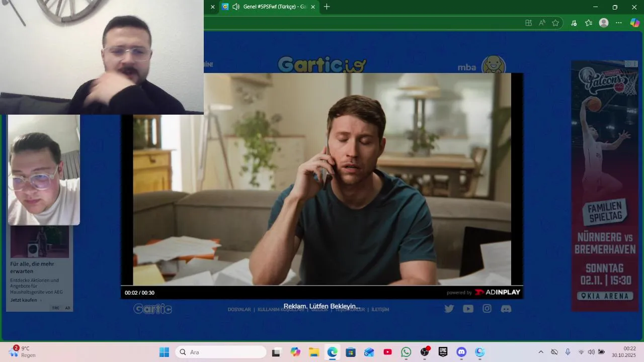Screen dimensions: 644x362
Task: Open the Favorites list icon
Action: [x=589, y=23]
